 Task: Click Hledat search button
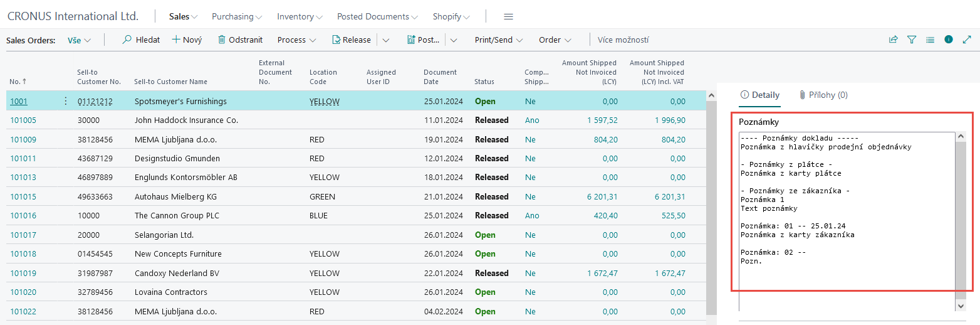click(141, 40)
